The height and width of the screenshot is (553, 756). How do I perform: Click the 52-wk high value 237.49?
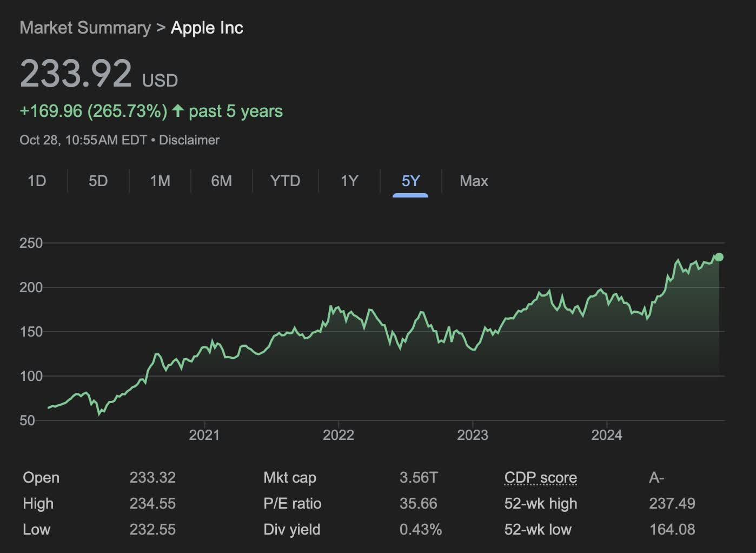click(672, 504)
